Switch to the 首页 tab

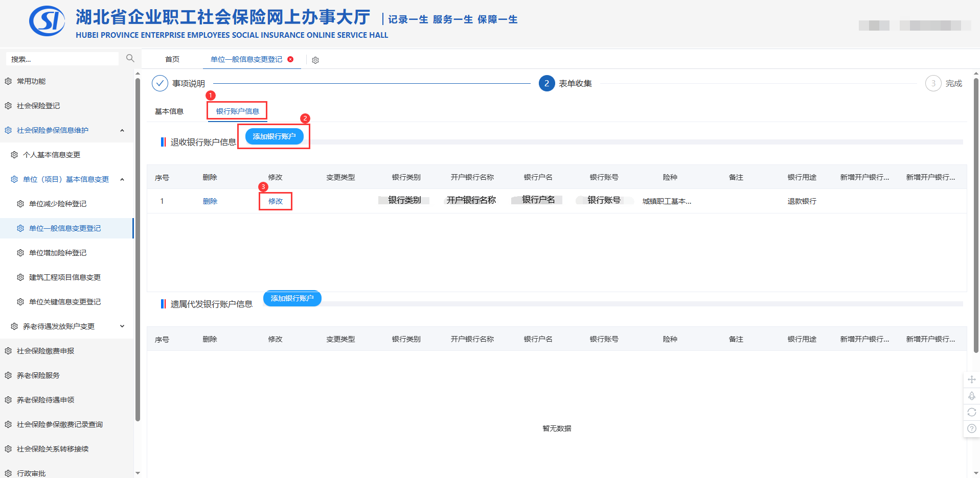172,59
